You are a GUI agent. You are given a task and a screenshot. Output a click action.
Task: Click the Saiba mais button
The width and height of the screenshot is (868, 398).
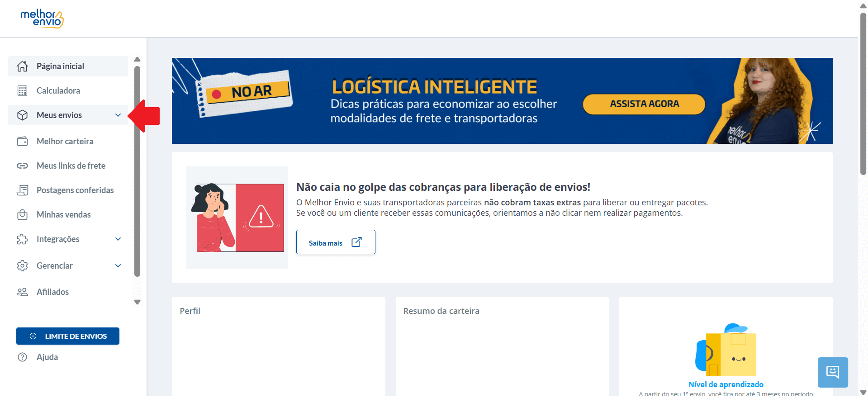[336, 242]
